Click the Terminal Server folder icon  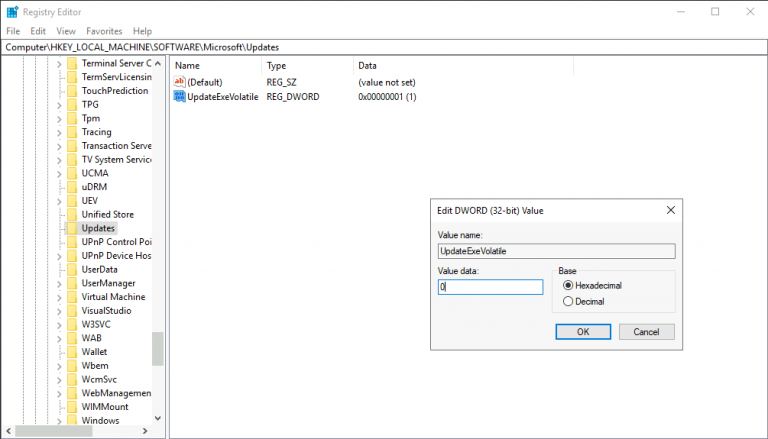(72, 63)
